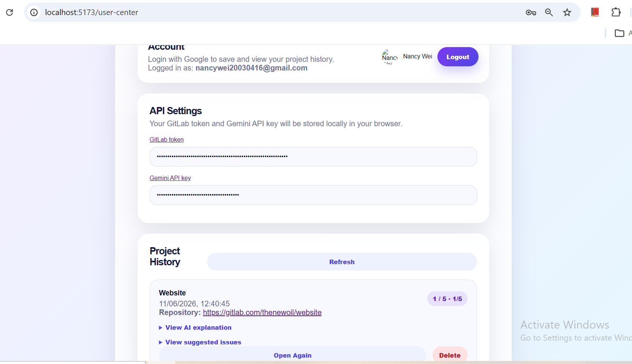The height and width of the screenshot is (364, 632).
Task: Open the GitLab token link
Action: [x=167, y=139]
